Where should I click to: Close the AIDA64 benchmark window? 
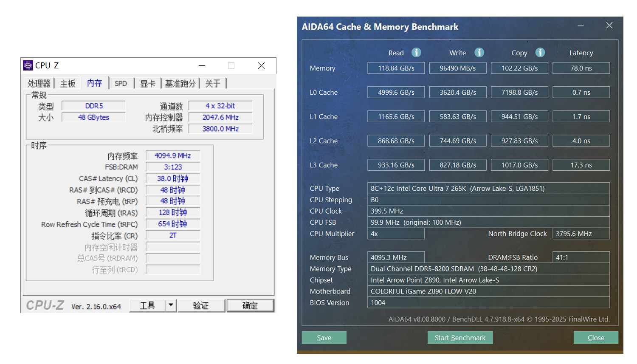609,25
